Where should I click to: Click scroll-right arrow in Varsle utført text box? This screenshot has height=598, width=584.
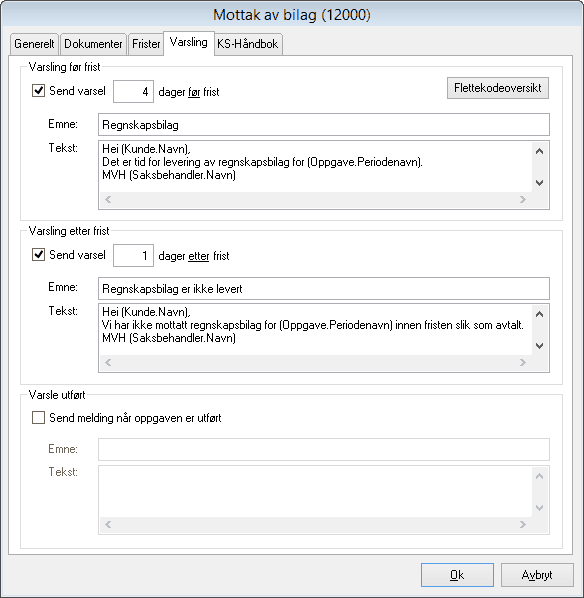523,524
